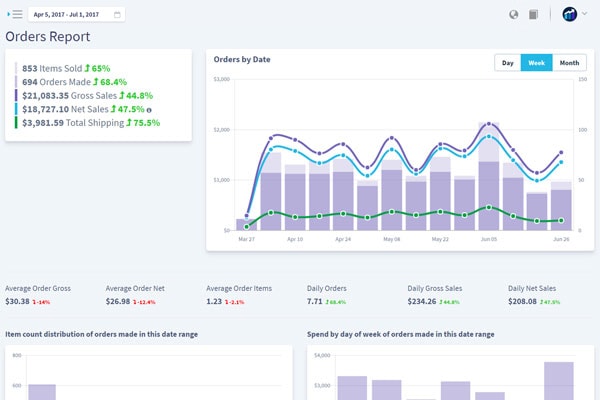Click the Mar 27 shipping data point

[246, 227]
